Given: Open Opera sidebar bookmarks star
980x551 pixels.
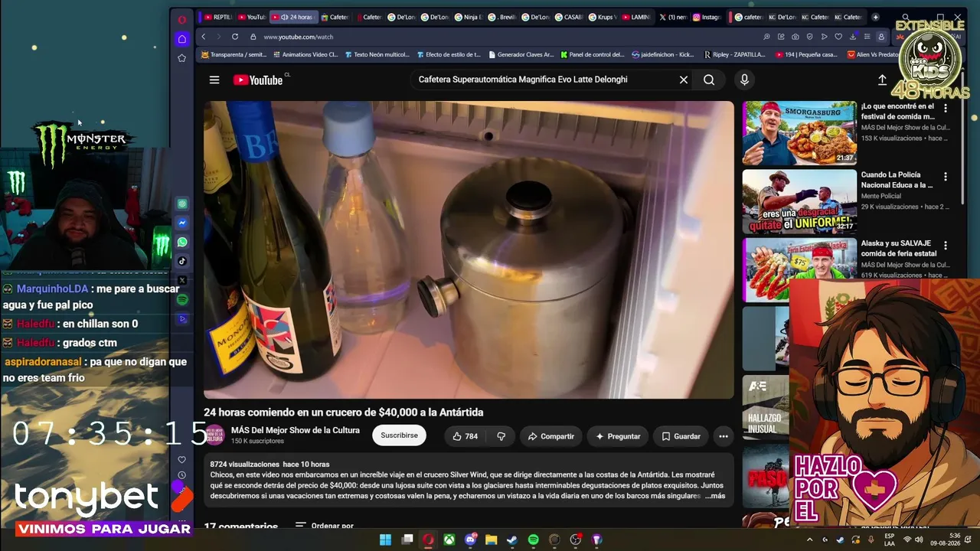Looking at the screenshot, I should [181, 58].
